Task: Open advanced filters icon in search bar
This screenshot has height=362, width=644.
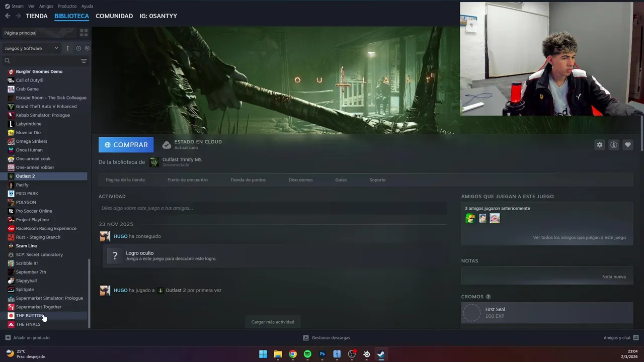Action: 84,61
